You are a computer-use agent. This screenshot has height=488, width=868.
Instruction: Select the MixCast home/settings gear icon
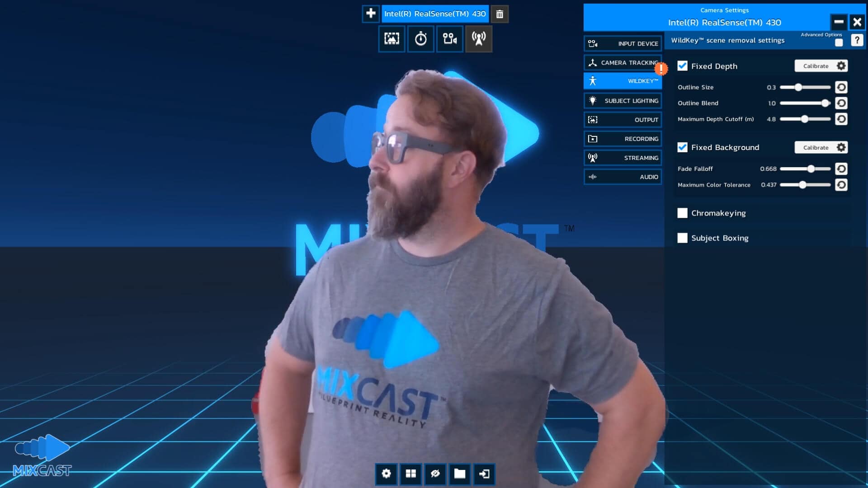(386, 474)
